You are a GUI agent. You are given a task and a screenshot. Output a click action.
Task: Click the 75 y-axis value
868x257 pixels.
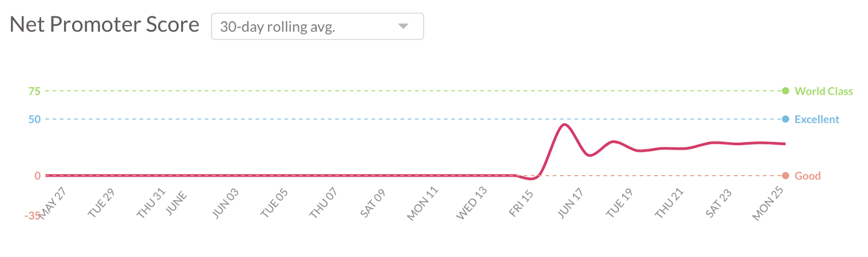click(x=34, y=91)
